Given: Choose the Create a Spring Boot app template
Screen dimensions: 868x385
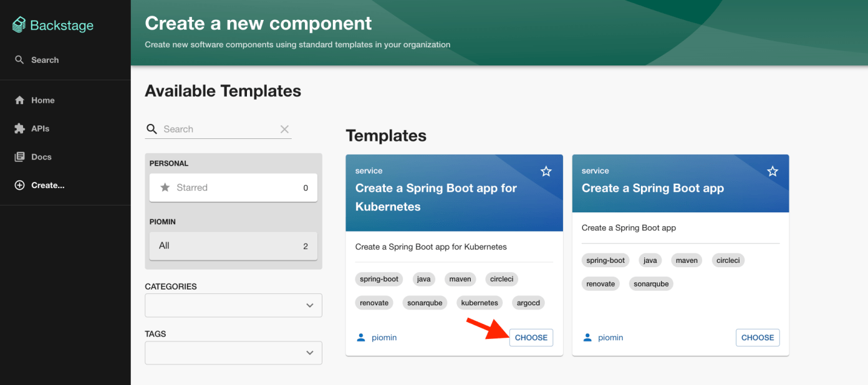Looking at the screenshot, I should [x=758, y=338].
